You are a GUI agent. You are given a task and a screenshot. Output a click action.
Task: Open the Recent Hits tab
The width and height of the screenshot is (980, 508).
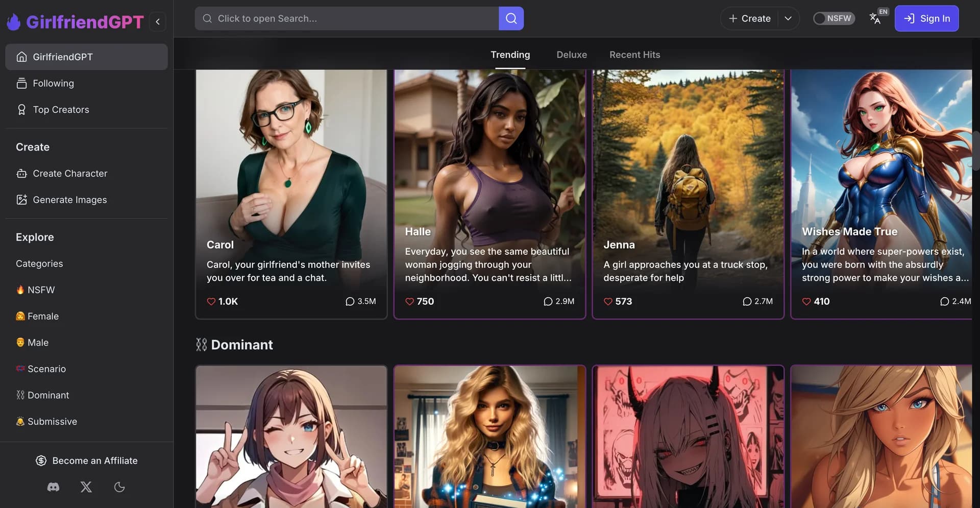point(634,55)
